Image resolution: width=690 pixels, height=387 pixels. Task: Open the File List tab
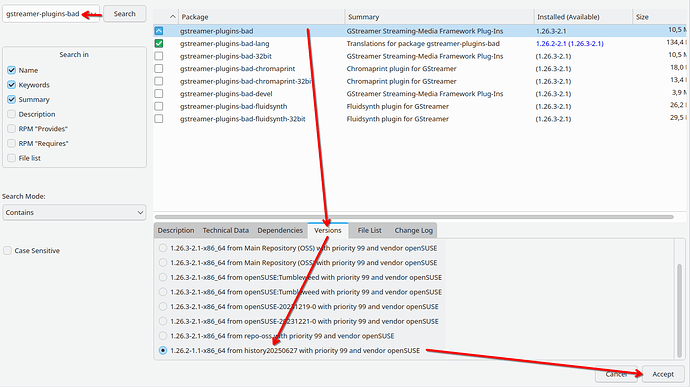[369, 230]
